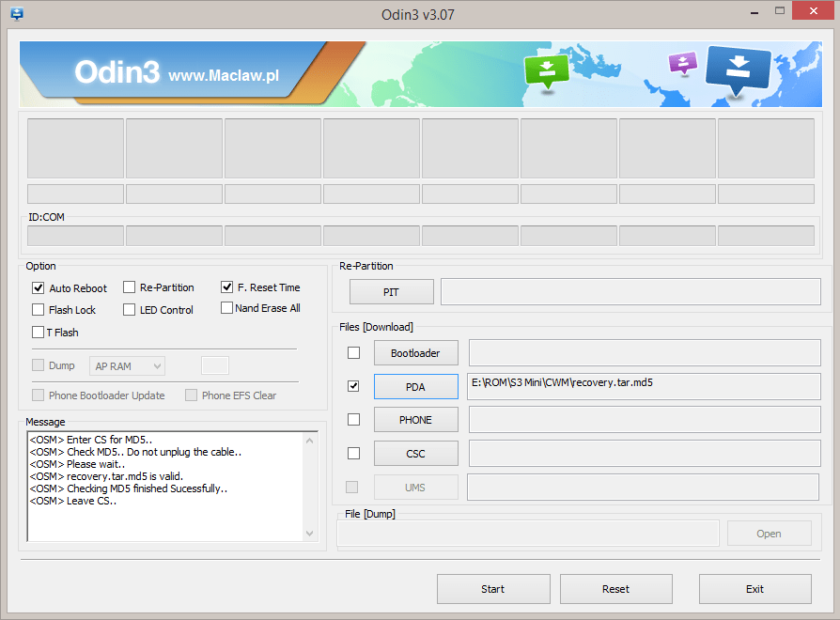840x620 pixels.
Task: Uncheck F. Reset Time option
Action: point(226,287)
